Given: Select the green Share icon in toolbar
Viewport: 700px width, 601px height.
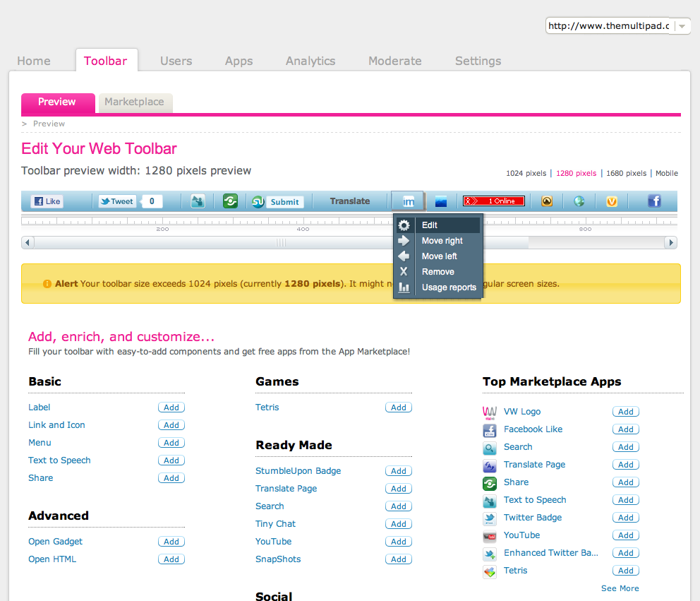Looking at the screenshot, I should pos(230,201).
